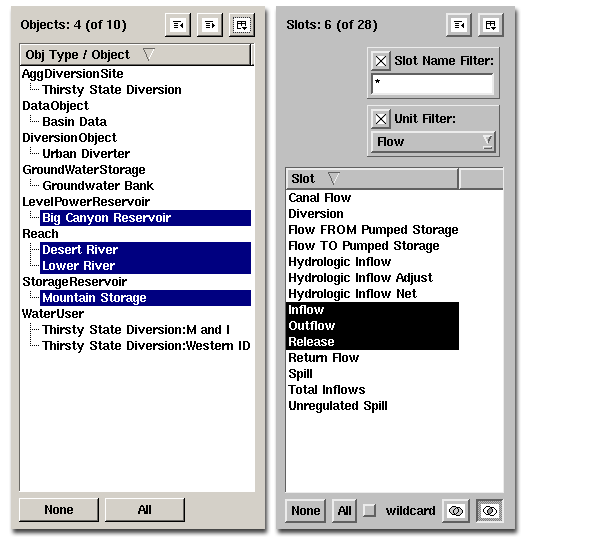Click the second Objects panel list-view icon
The height and width of the screenshot is (540, 590).
(210, 25)
